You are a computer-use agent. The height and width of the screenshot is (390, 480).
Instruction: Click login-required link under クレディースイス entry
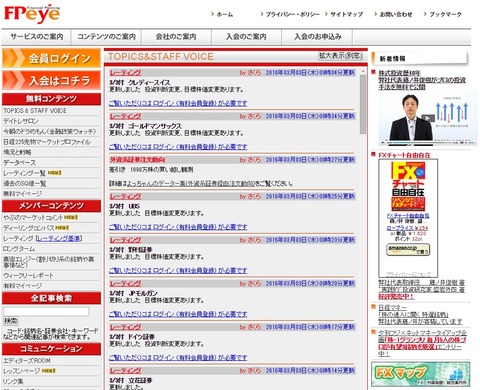[x=178, y=103]
